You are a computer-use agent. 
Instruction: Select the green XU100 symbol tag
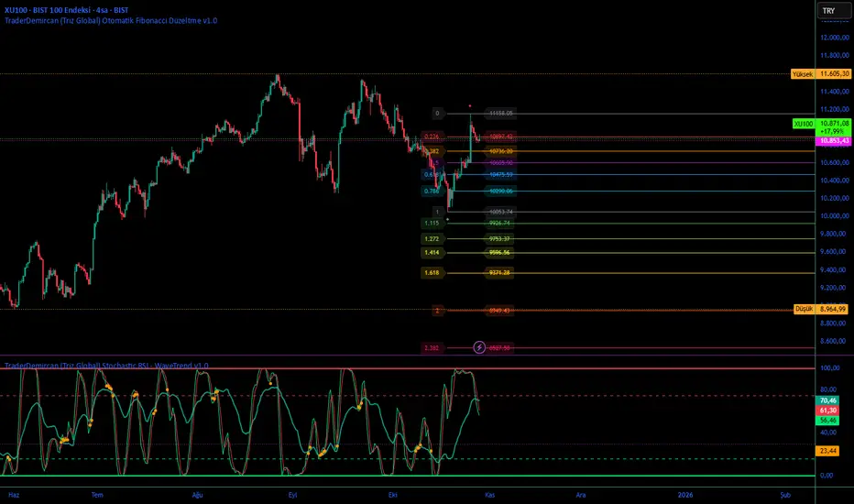(804, 124)
